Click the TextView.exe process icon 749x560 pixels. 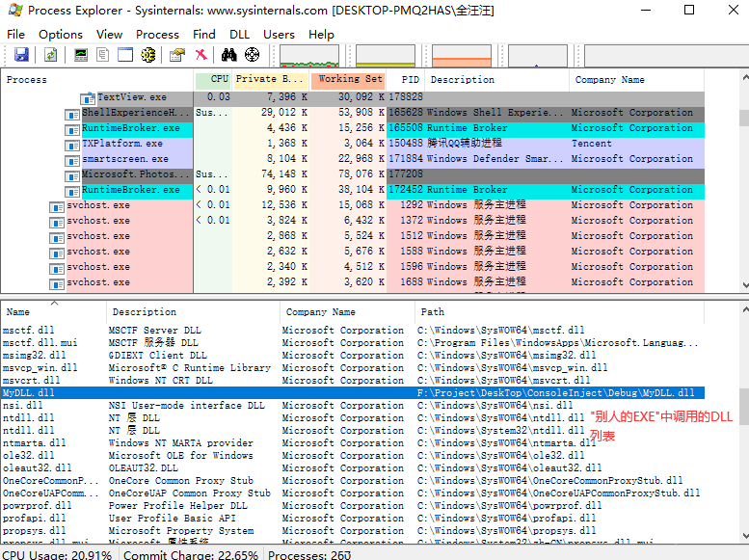point(88,98)
